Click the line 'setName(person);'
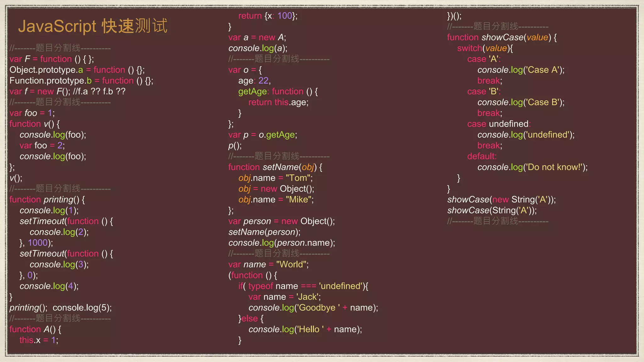 pos(264,232)
